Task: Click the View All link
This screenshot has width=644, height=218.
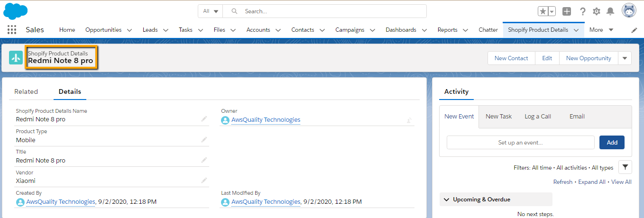Action: point(621,182)
